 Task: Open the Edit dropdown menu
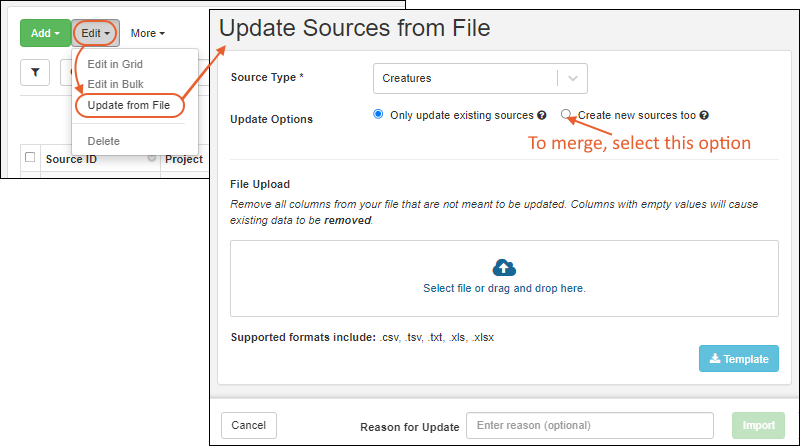(x=96, y=33)
